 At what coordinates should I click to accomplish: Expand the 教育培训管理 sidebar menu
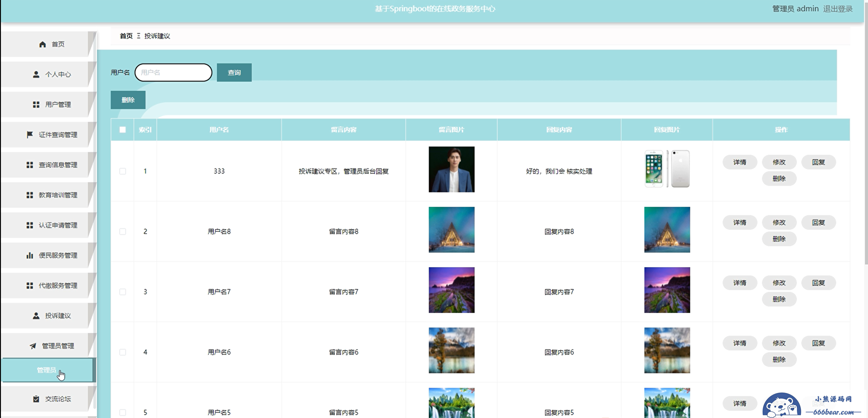click(x=58, y=195)
